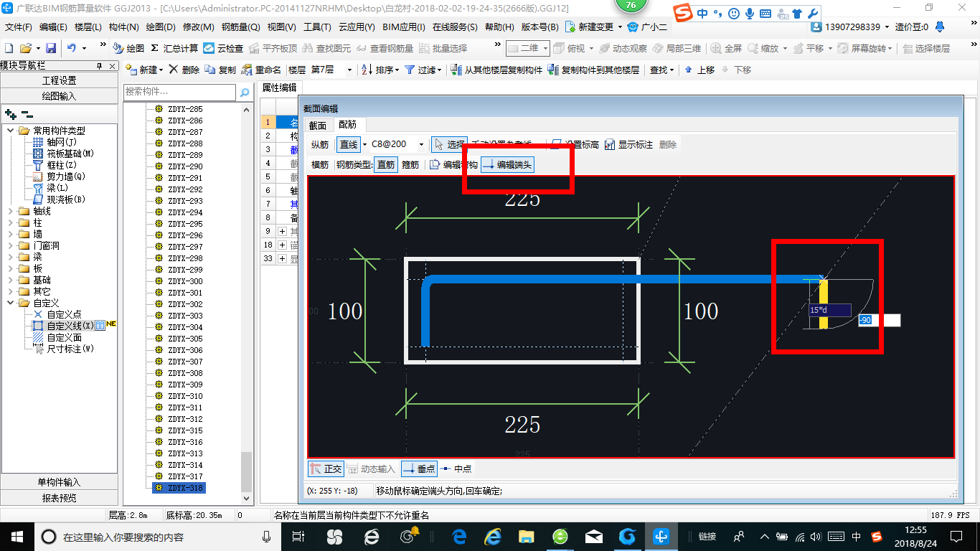Select the 轴网(J) tree item
The width and height of the screenshot is (980, 551).
coord(55,142)
